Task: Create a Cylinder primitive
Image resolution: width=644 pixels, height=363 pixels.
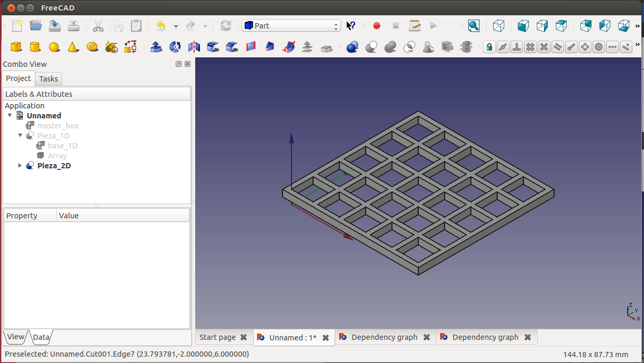Action: pos(35,47)
